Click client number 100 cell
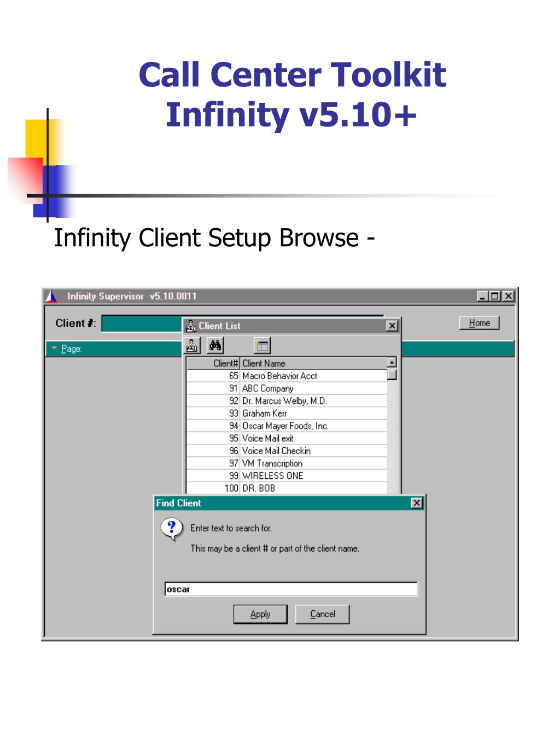 (x=213, y=488)
